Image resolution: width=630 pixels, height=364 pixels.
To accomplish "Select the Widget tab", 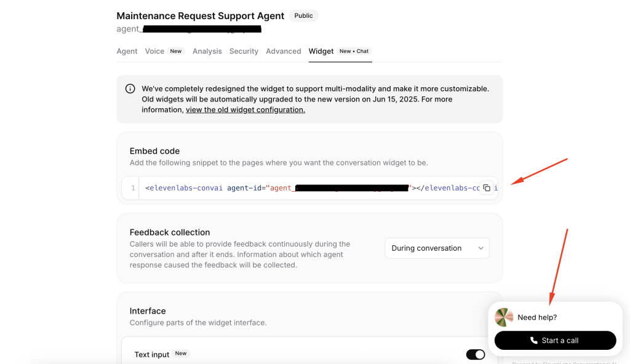I will click(340, 51).
